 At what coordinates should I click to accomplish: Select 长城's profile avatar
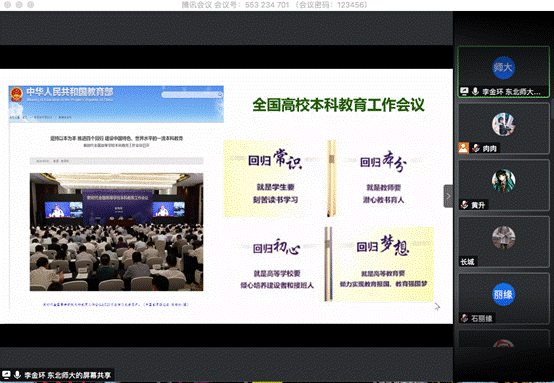(503, 237)
